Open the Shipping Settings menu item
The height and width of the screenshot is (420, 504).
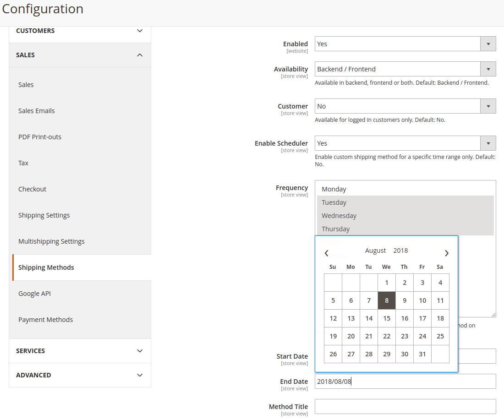[x=44, y=215]
